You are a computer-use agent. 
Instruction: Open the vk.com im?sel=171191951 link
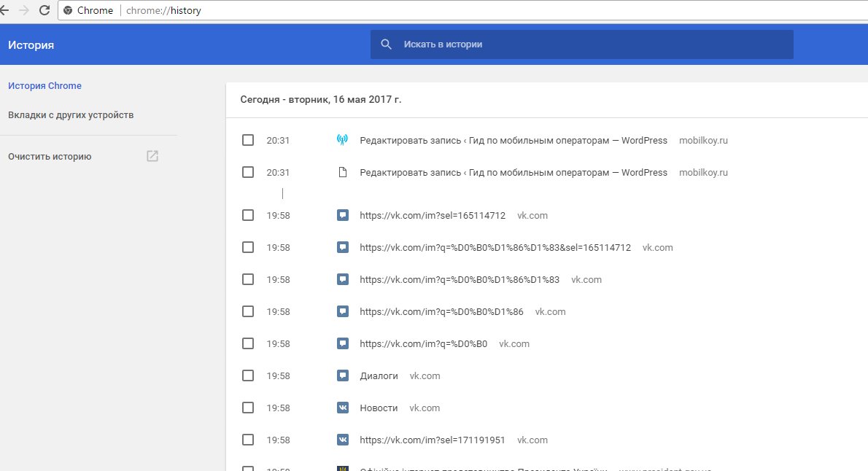point(432,440)
